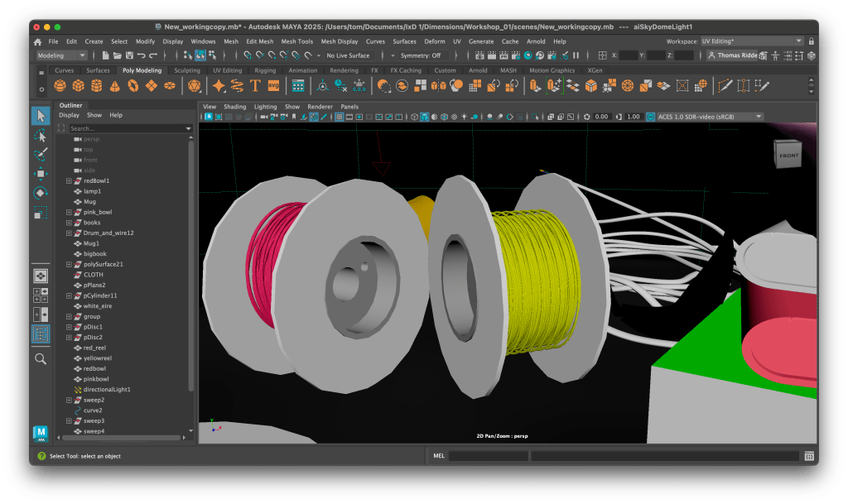This screenshot has width=848, height=504.
Task: Click the polygon cube shelf icon
Action: click(78, 86)
